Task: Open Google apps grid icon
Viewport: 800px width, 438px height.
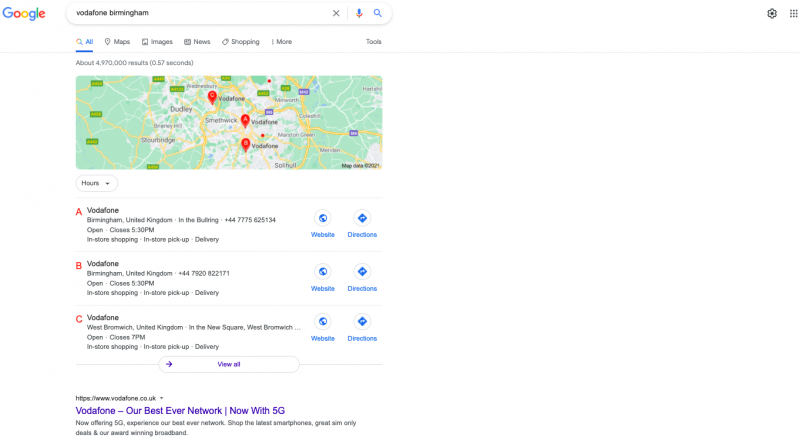Action: click(x=793, y=13)
